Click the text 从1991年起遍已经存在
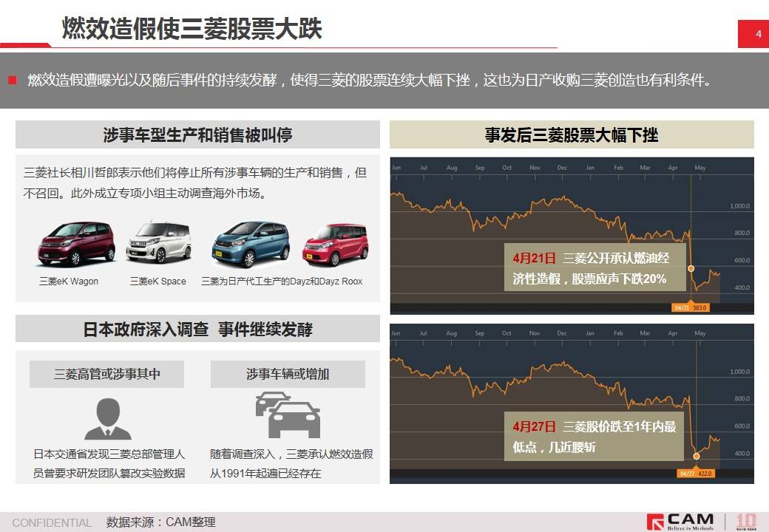Viewport: 769px width, 532px height. coord(265,473)
